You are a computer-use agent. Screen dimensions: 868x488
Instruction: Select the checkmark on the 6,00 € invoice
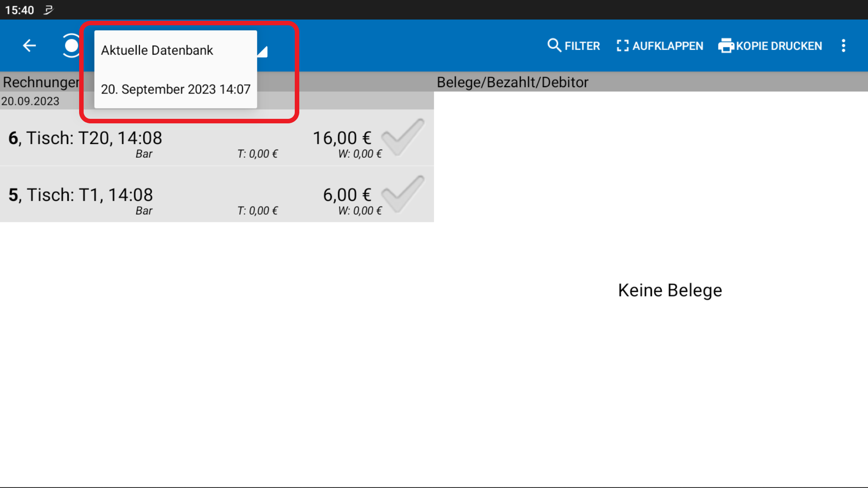tap(401, 193)
